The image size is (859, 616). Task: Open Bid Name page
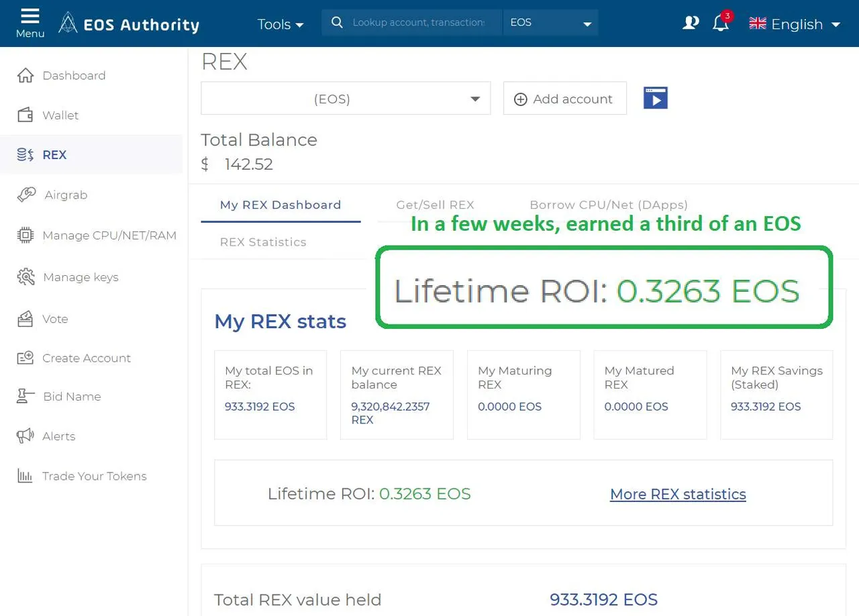pyautogui.click(x=72, y=397)
